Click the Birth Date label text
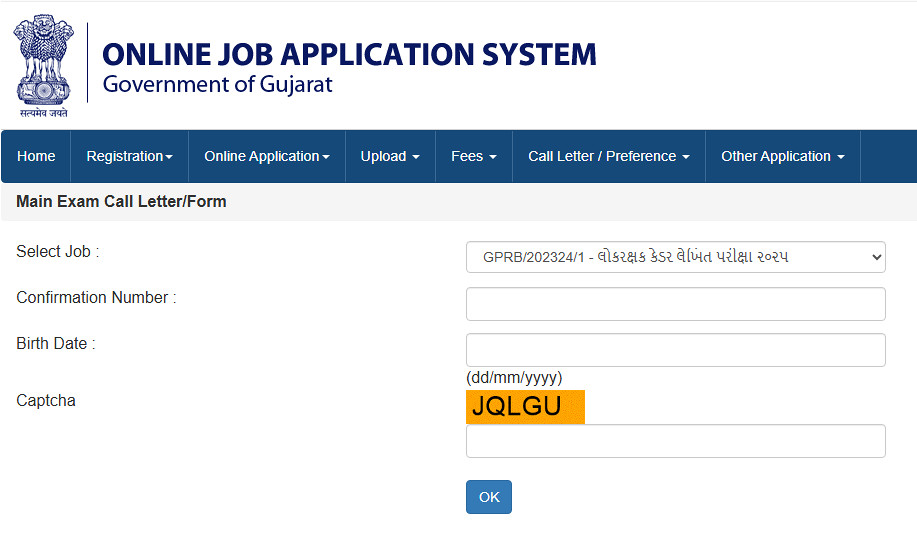The width and height of the screenshot is (917, 550). pos(56,344)
